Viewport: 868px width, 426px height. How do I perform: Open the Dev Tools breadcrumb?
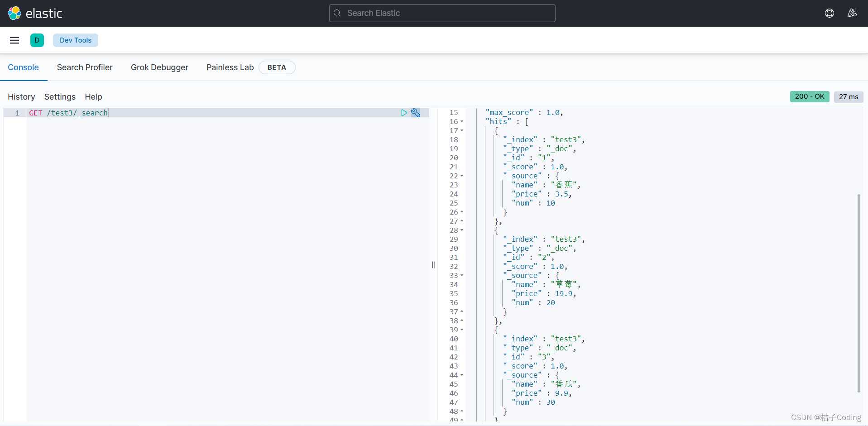point(76,40)
